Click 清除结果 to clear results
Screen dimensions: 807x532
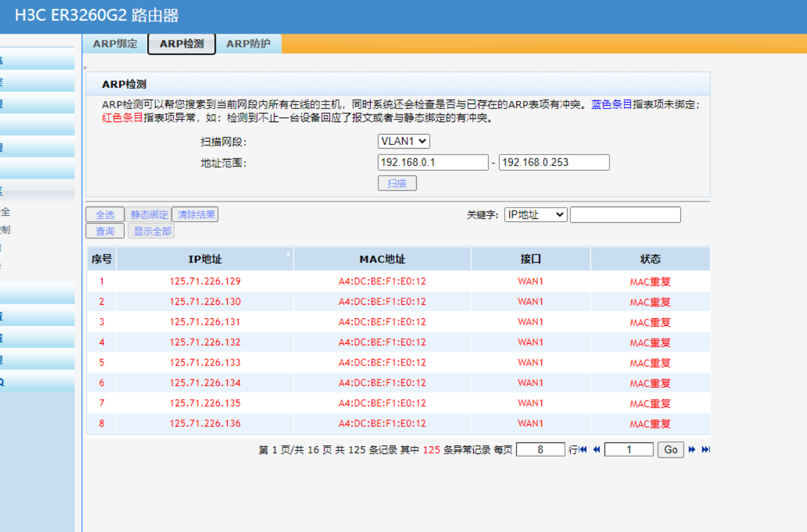[196, 215]
